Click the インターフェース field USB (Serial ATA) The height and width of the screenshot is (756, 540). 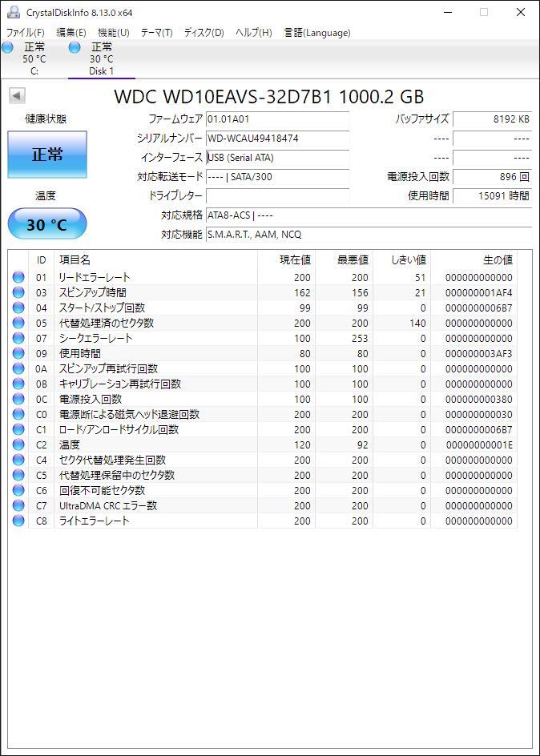pos(277,158)
